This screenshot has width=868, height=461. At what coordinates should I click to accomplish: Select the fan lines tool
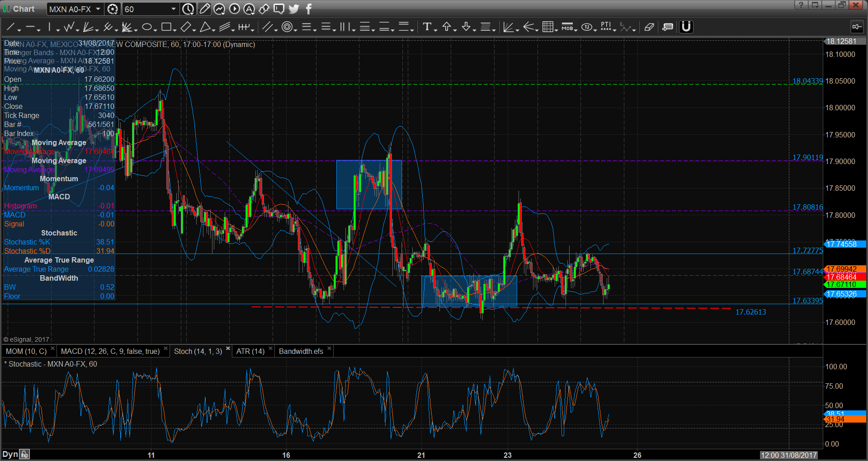click(88, 27)
